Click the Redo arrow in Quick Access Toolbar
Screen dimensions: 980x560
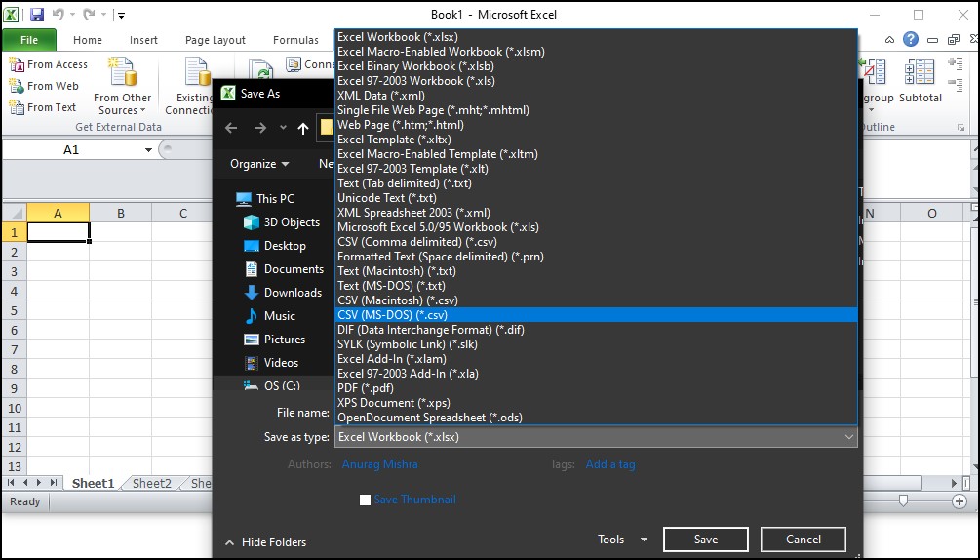[x=88, y=14]
